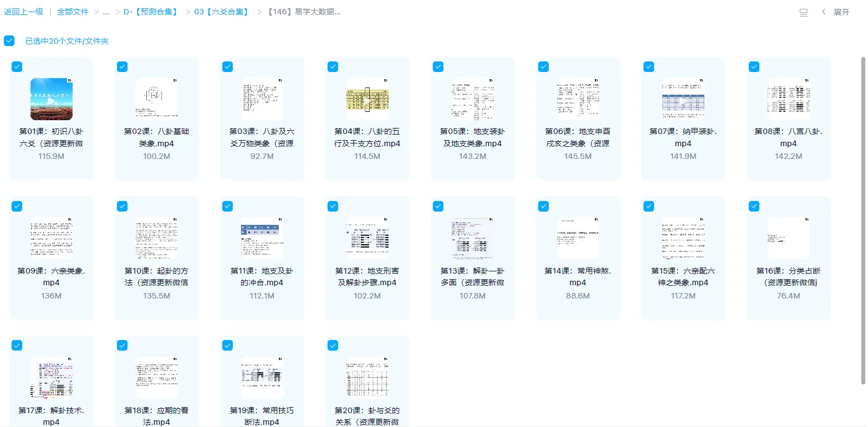Click file name 第14课:常用神煞.mp4
Viewport: 868px width, 427px height.
pos(578,277)
